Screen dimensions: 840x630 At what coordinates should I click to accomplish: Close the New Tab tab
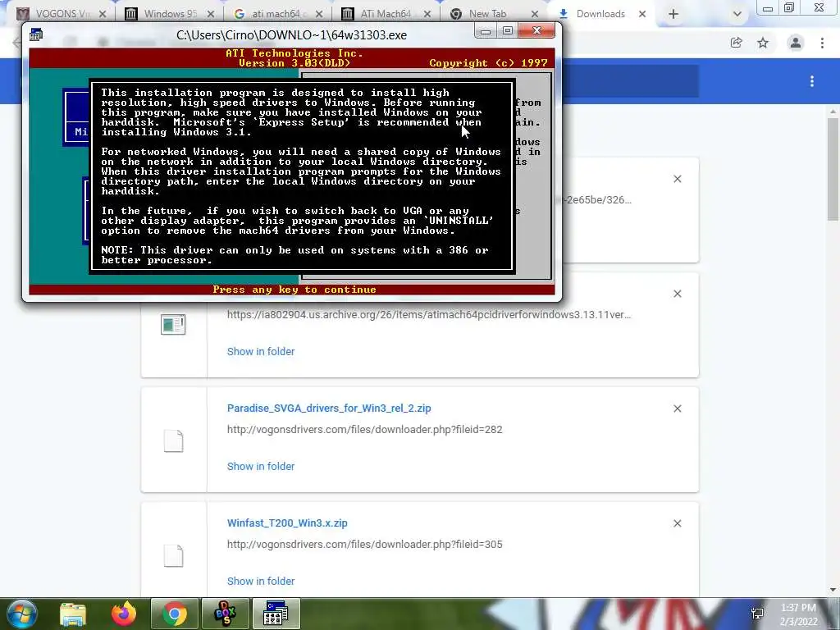pos(535,14)
